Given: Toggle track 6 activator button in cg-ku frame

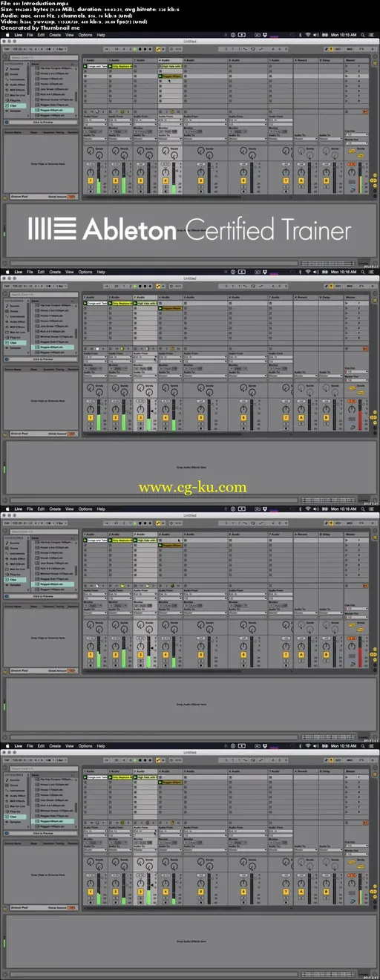Looking at the screenshot, I should [243, 418].
